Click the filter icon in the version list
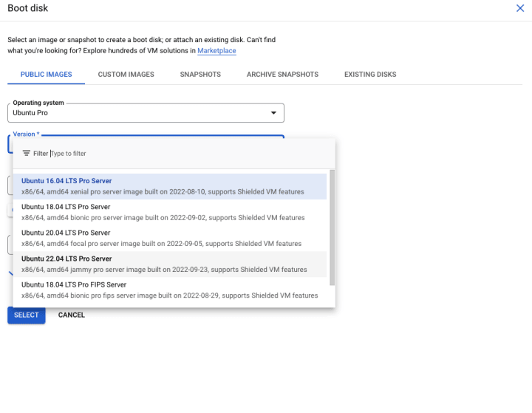The image size is (532, 413). [26, 154]
